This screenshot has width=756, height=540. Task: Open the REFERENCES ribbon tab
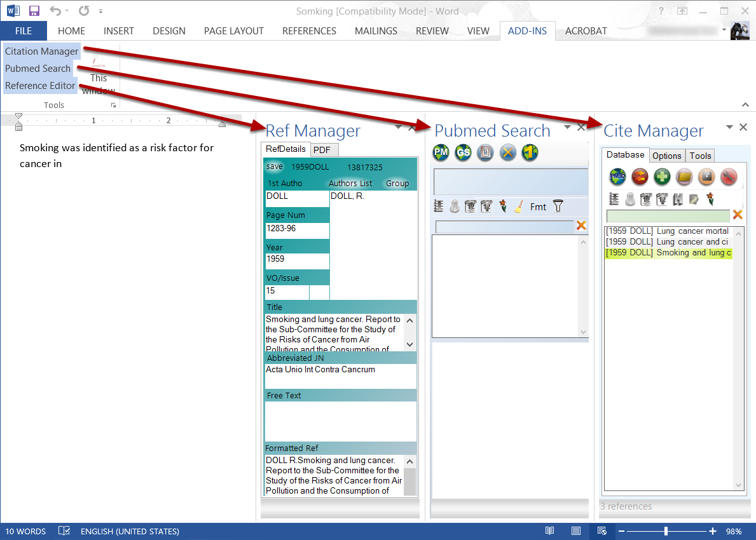point(309,30)
